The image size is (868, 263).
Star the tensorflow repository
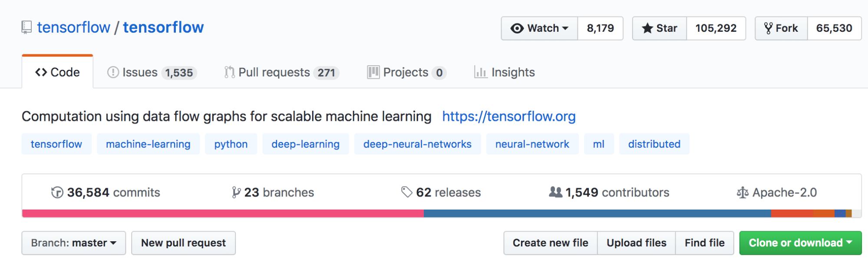point(660,28)
